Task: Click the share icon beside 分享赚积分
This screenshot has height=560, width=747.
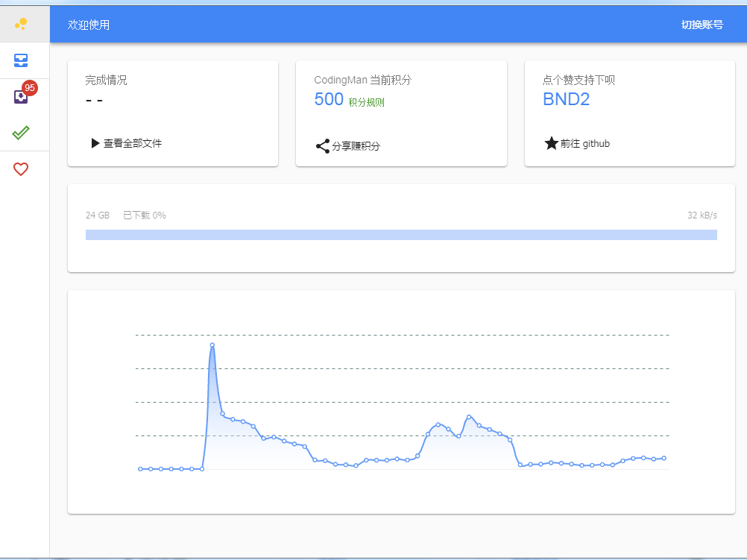Action: tap(323, 146)
